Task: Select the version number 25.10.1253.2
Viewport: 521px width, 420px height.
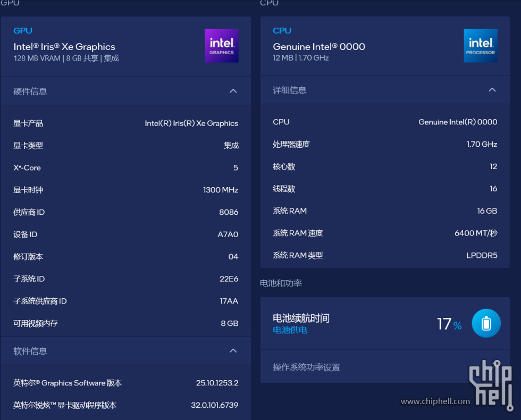Action: (217, 383)
